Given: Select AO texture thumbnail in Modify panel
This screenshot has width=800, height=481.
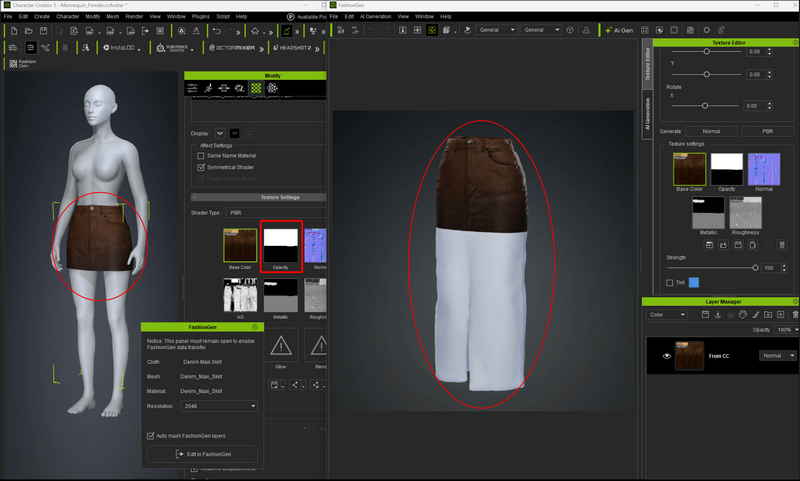Looking at the screenshot, I should click(240, 295).
